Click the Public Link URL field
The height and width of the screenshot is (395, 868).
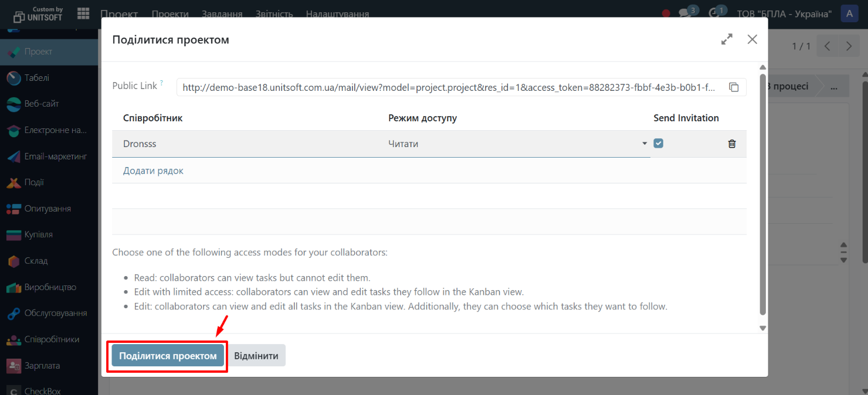tap(449, 87)
